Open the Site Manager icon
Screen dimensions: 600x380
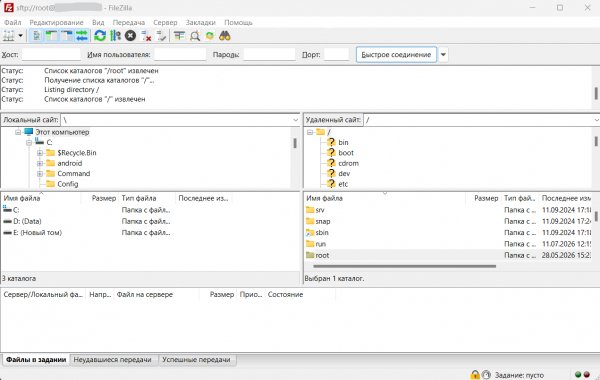9,36
